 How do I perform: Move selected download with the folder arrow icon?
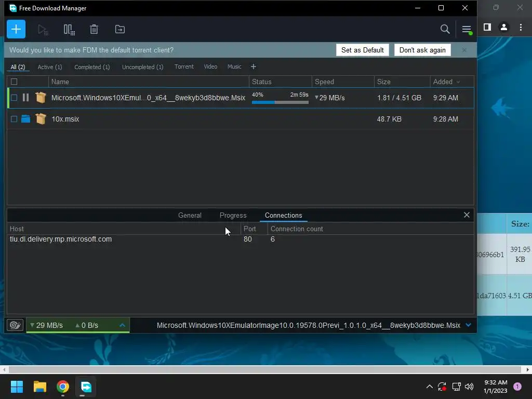point(120,30)
